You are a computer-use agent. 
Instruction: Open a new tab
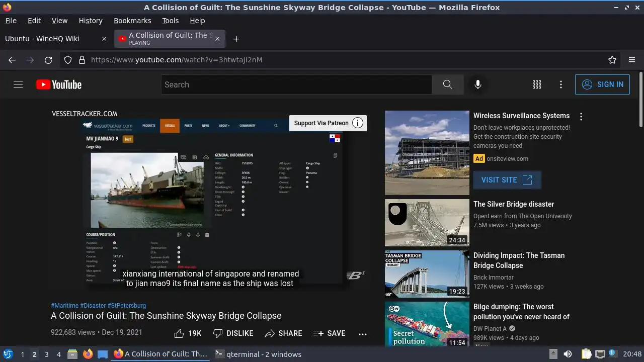pos(236,39)
